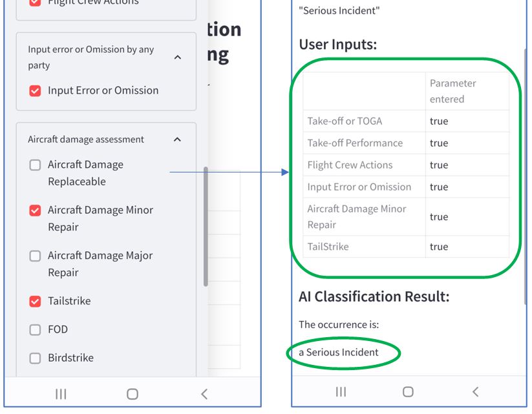Tap right phone home button icon
532x414 pixels.
click(x=408, y=391)
